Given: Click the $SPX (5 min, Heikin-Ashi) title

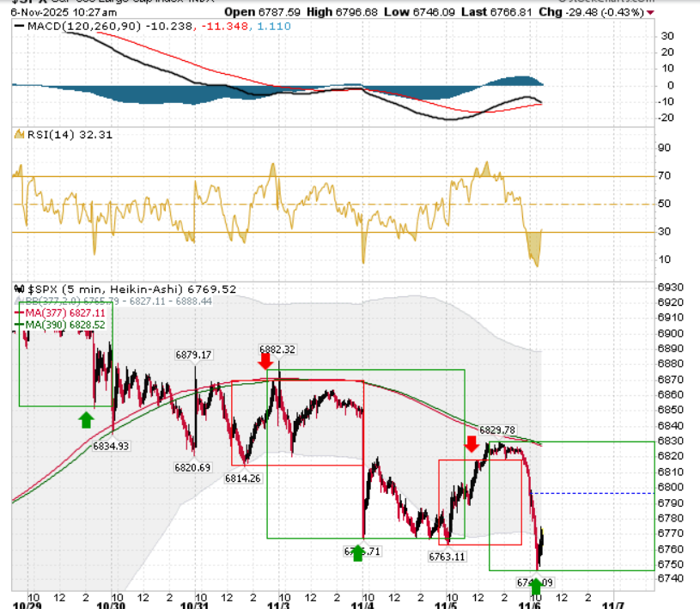Looking at the screenshot, I should click(131, 289).
